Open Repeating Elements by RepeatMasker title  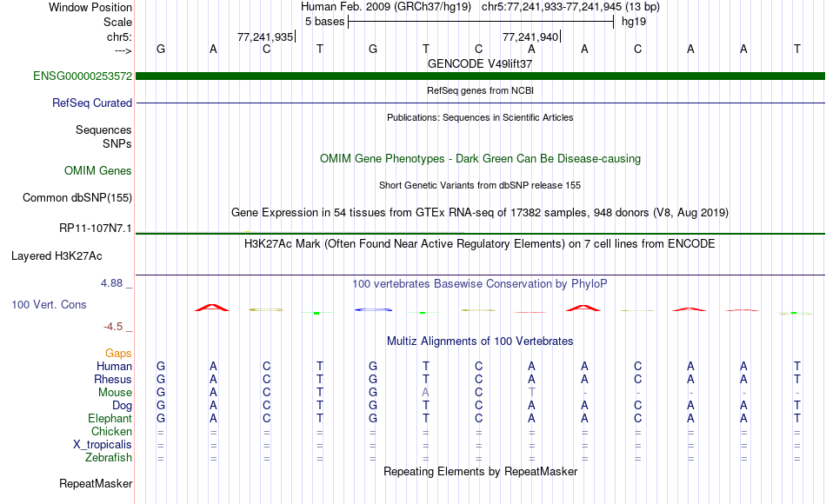(x=480, y=471)
